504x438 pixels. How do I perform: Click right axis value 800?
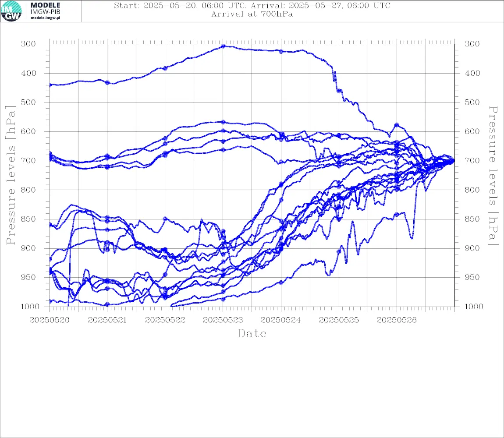[x=472, y=190]
